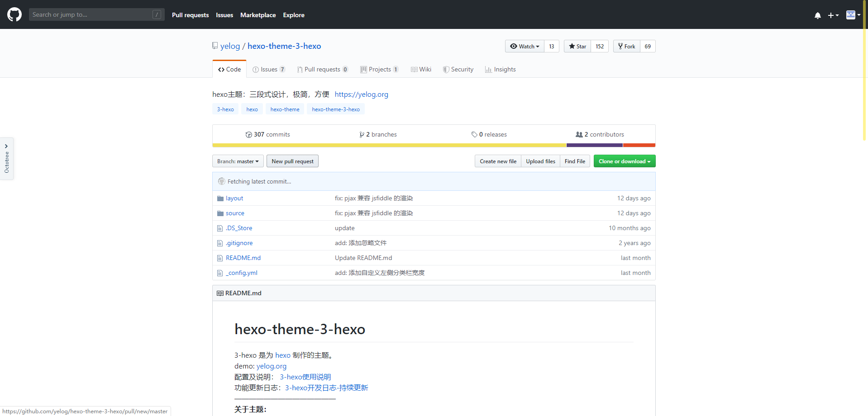Switch to the Issues tab
The width and height of the screenshot is (868, 416).
(x=269, y=69)
